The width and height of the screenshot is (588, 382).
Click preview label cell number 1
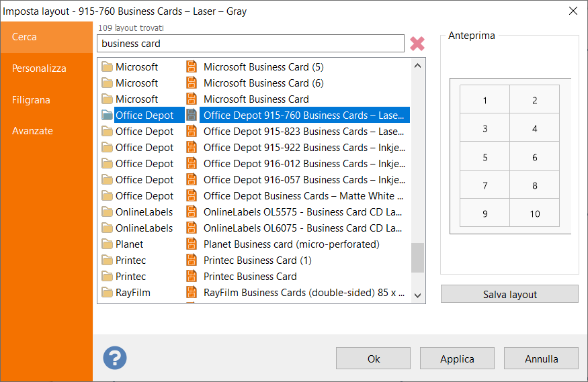(485, 99)
